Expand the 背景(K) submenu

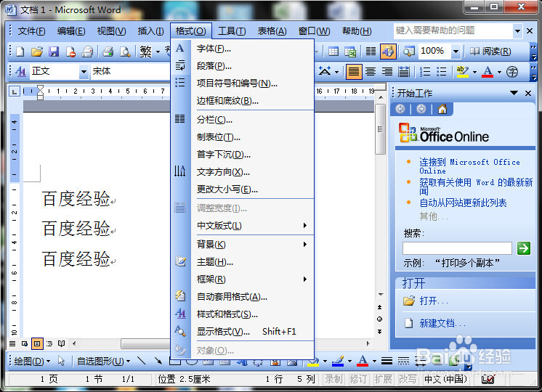[x=252, y=245]
